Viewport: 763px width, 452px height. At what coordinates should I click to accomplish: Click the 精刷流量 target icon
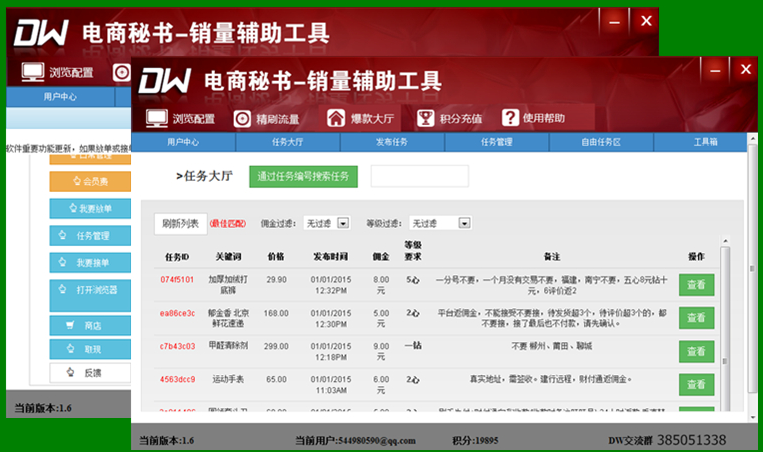(242, 119)
